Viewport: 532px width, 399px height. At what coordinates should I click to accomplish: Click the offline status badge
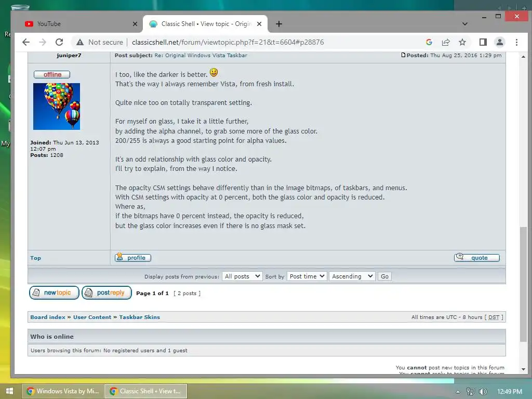click(52, 75)
